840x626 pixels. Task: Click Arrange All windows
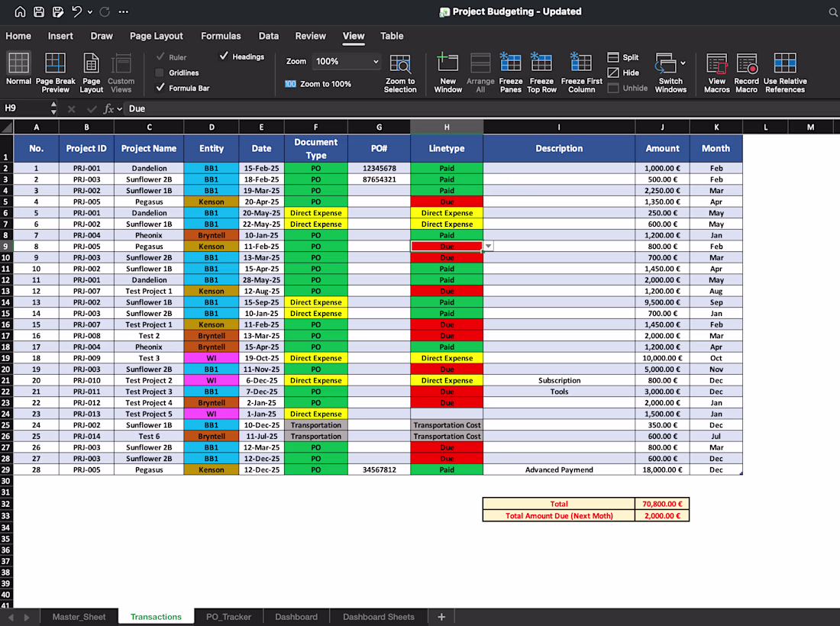coord(480,73)
